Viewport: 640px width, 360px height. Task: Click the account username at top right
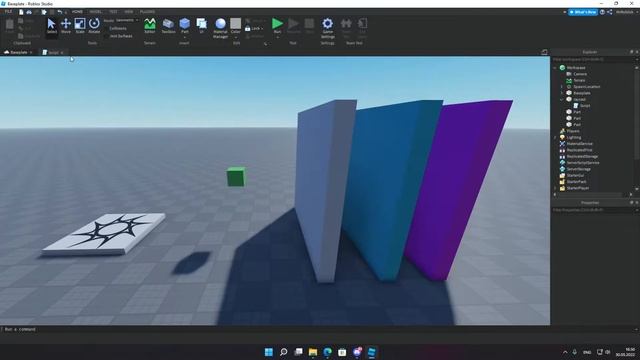tap(625, 12)
